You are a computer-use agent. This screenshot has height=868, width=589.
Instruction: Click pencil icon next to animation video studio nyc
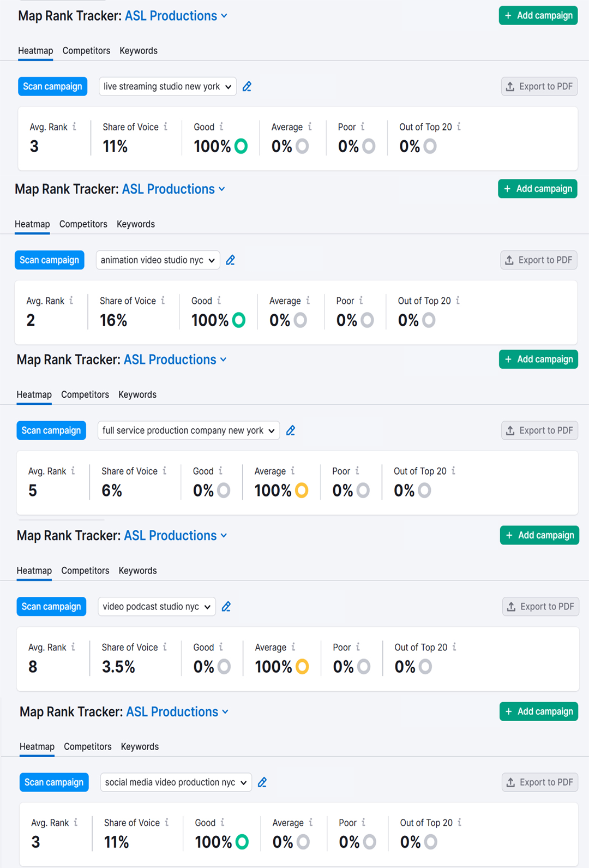[x=231, y=260]
